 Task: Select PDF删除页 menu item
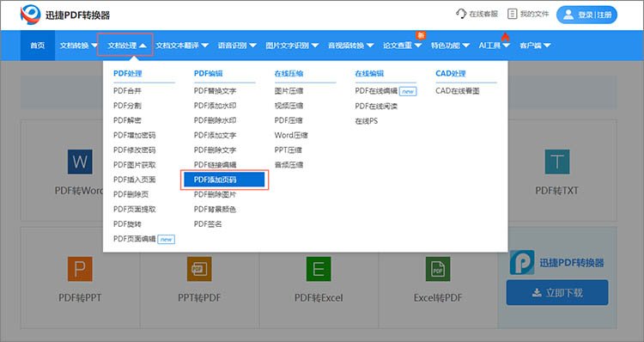(x=131, y=194)
